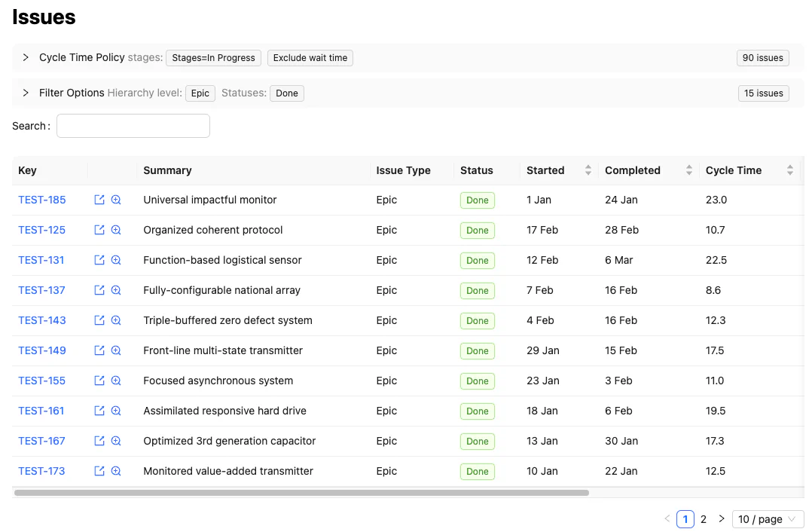Image resolution: width=812 pixels, height=532 pixels.
Task: Click magnifier details icon for TEST-131
Action: pyautogui.click(x=116, y=260)
